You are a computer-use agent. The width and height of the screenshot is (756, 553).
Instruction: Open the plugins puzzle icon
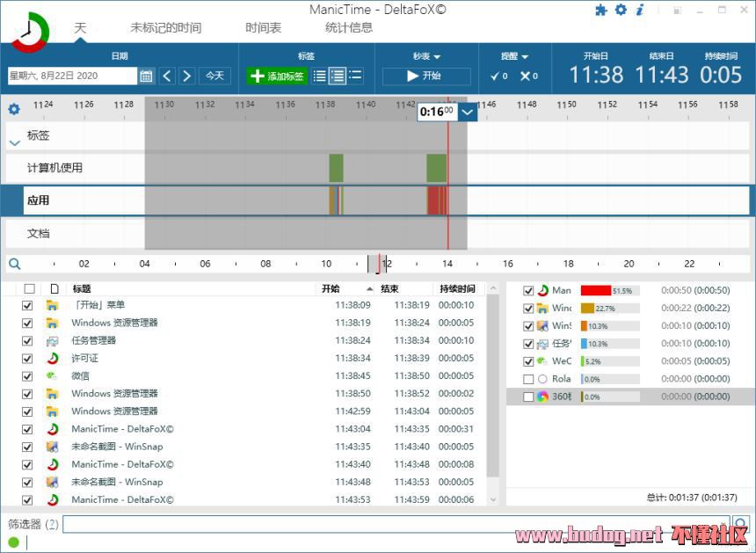click(x=601, y=10)
